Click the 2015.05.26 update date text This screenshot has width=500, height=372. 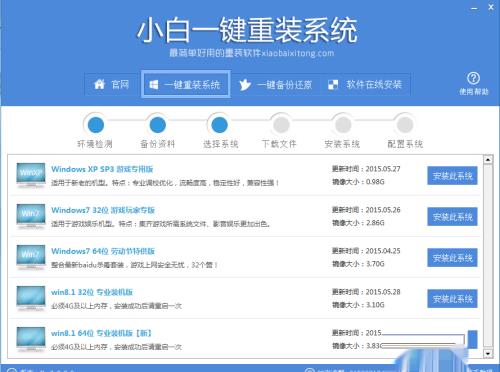pos(383,210)
